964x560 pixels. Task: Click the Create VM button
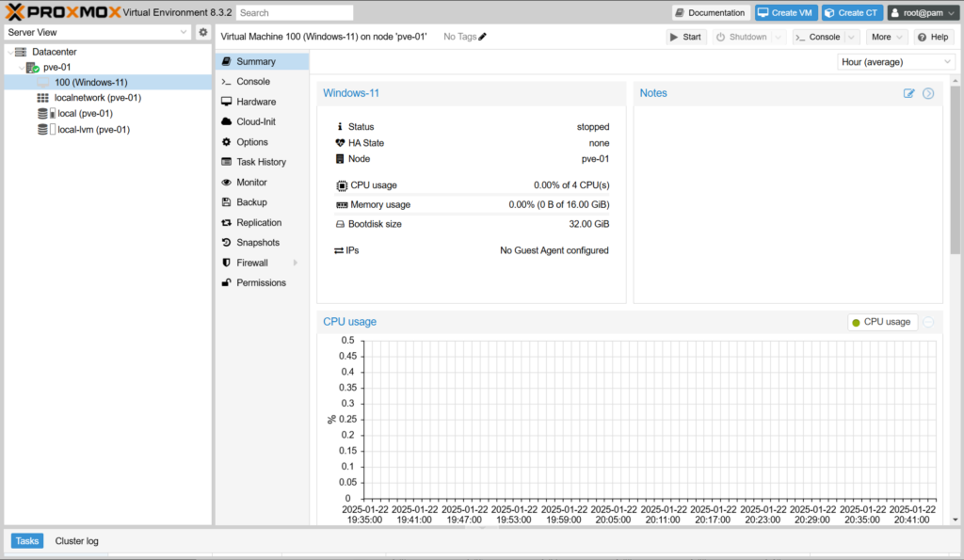(785, 12)
